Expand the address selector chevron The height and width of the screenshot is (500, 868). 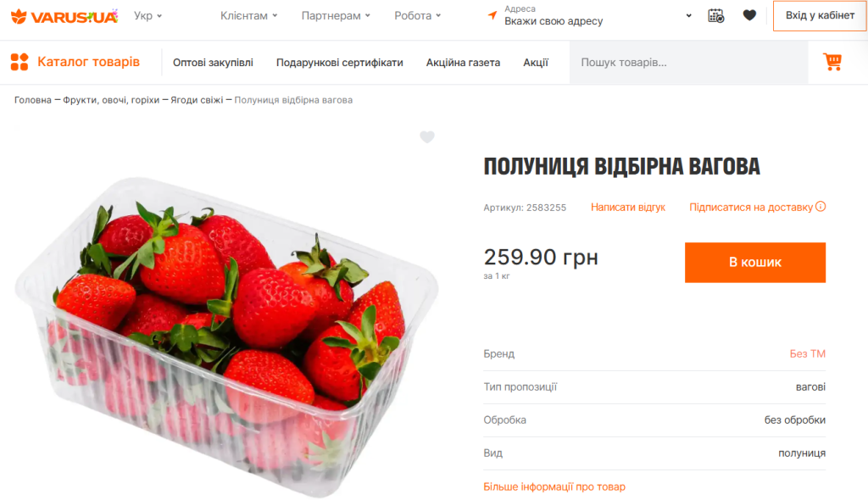click(688, 15)
